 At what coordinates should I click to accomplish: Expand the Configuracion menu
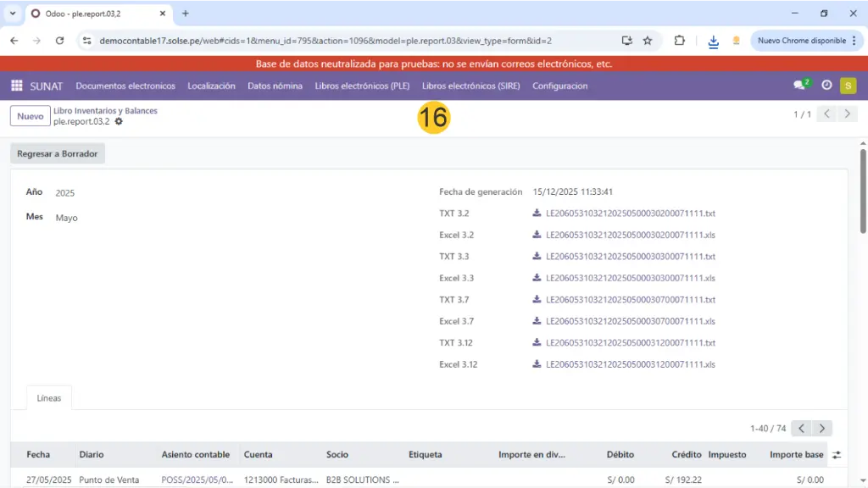559,86
